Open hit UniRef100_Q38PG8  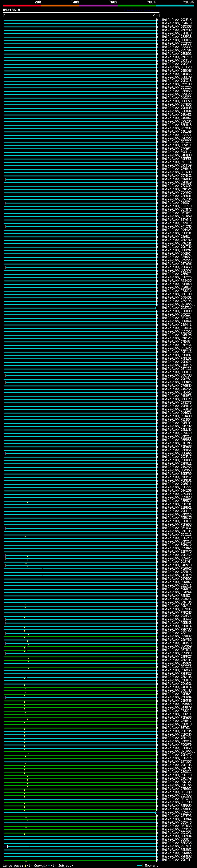click(177, 37)
